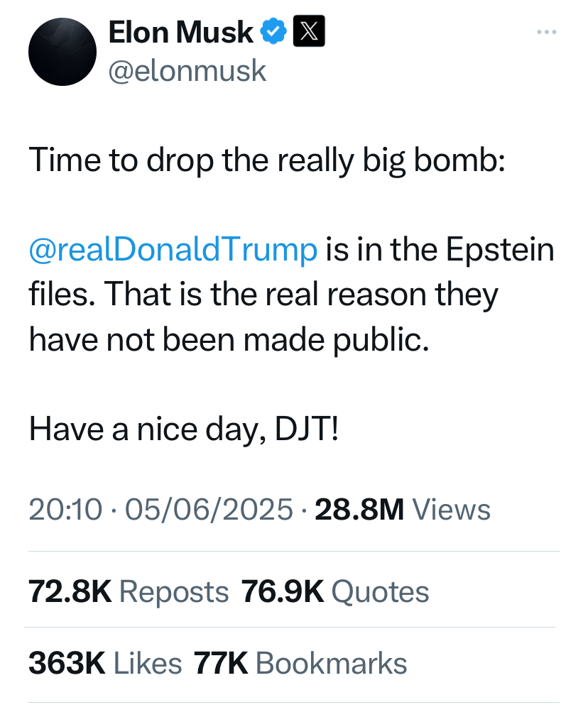View the 76.9K Quotes list
The width and height of the screenshot is (588, 717).
click(x=335, y=592)
